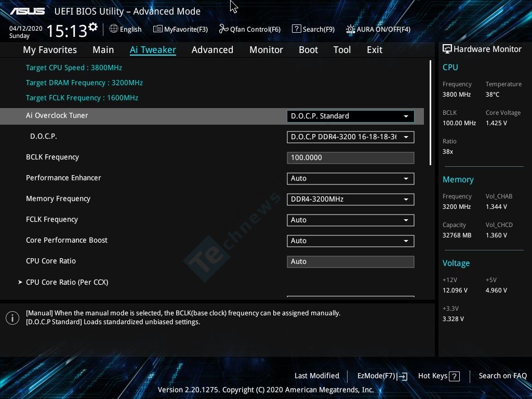Click the Hot Keys label
The height and width of the screenshot is (399, 532).
pyautogui.click(x=433, y=376)
